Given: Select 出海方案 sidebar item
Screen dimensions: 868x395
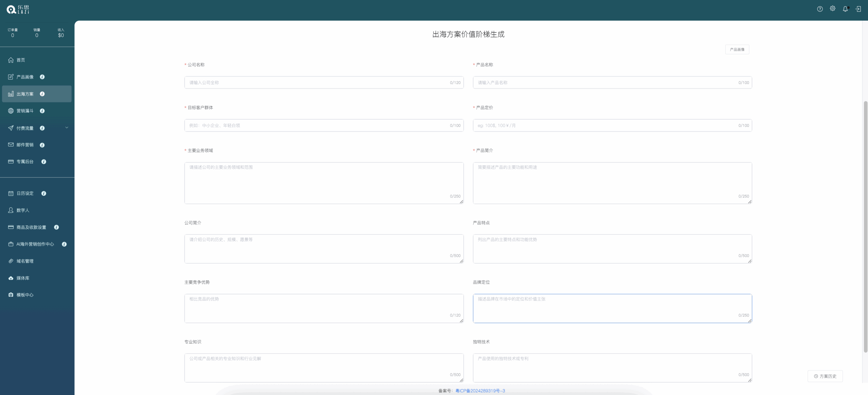Looking at the screenshot, I should pyautogui.click(x=37, y=94).
